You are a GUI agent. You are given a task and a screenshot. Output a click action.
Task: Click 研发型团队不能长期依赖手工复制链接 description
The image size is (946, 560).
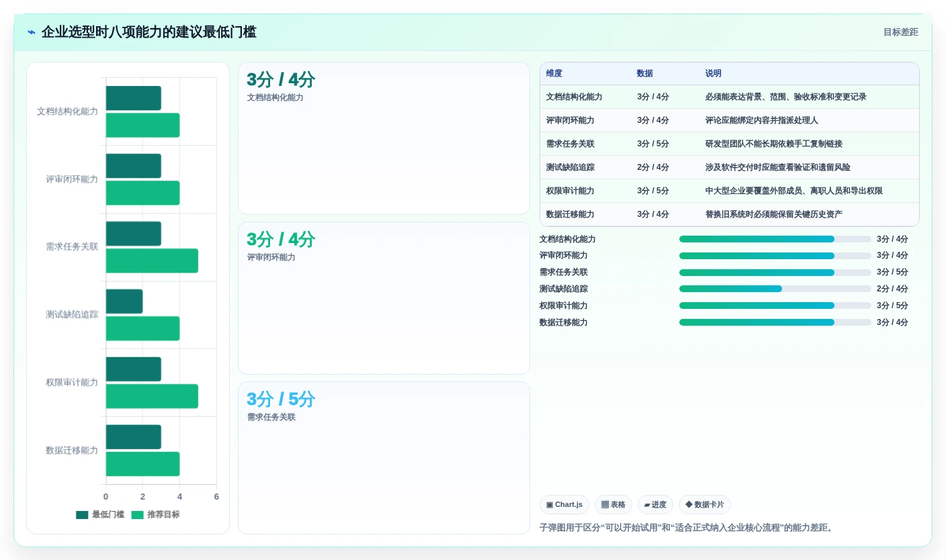[774, 144]
